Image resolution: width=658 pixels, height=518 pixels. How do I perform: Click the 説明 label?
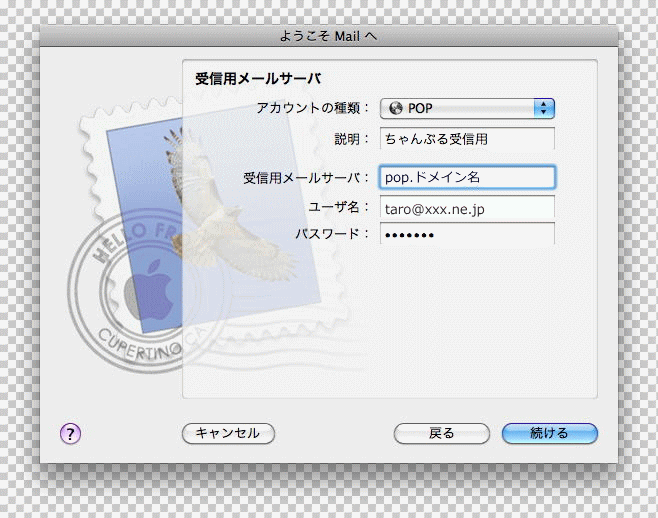click(351, 139)
